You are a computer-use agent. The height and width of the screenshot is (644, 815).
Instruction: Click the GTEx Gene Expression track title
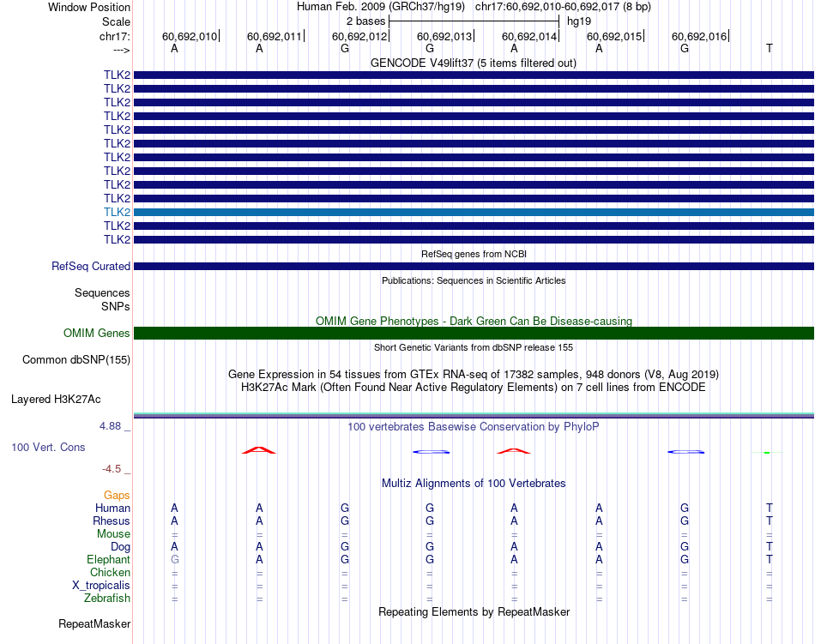(x=474, y=374)
